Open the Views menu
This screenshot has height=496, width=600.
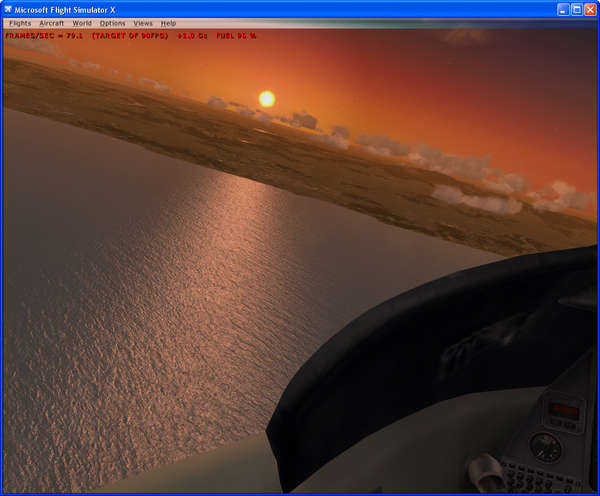(143, 23)
